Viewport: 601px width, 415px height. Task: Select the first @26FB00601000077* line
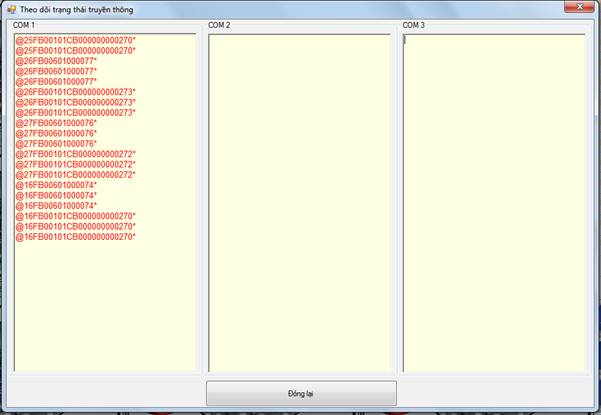coord(56,61)
